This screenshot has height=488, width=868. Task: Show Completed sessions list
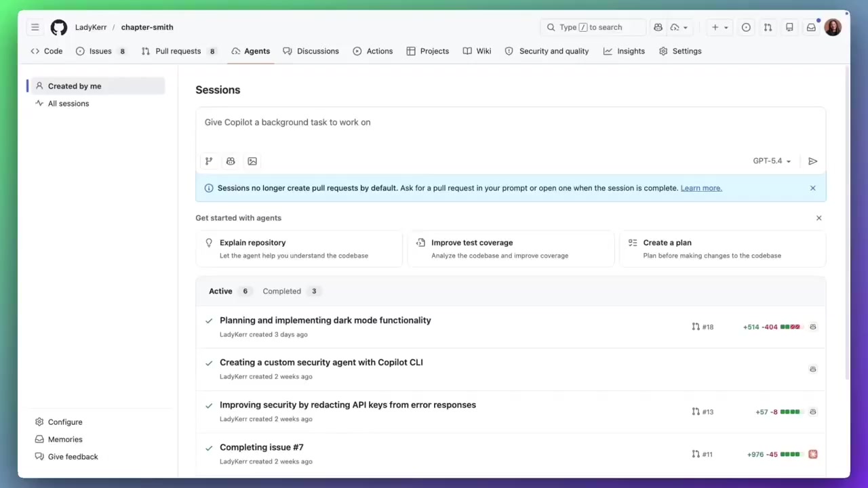pyautogui.click(x=292, y=291)
